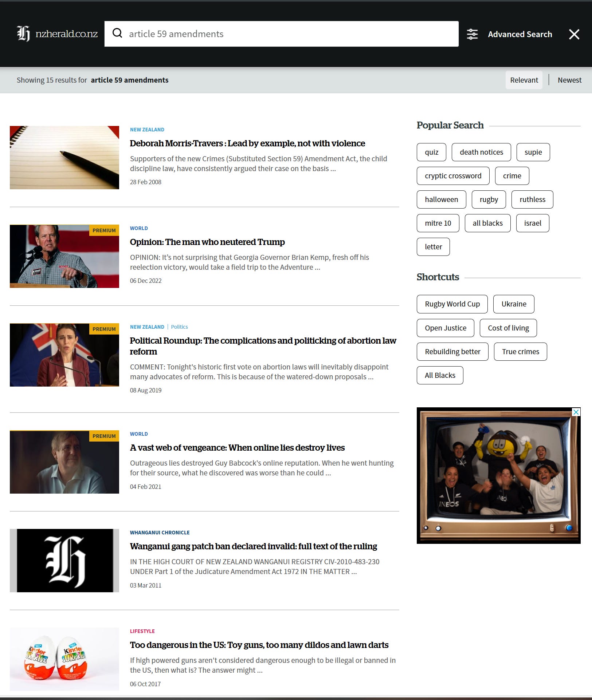Sort results by Relevant
Screen dimensions: 592x700
(524, 80)
